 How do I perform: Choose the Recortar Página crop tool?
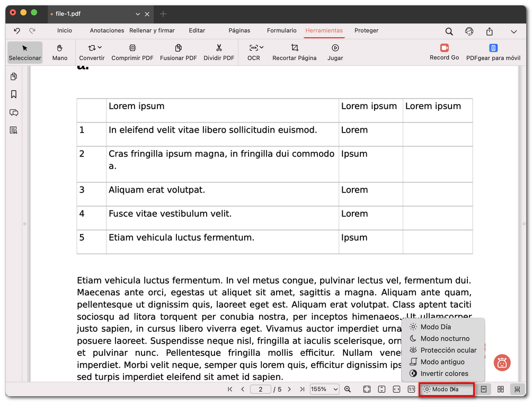pos(294,48)
